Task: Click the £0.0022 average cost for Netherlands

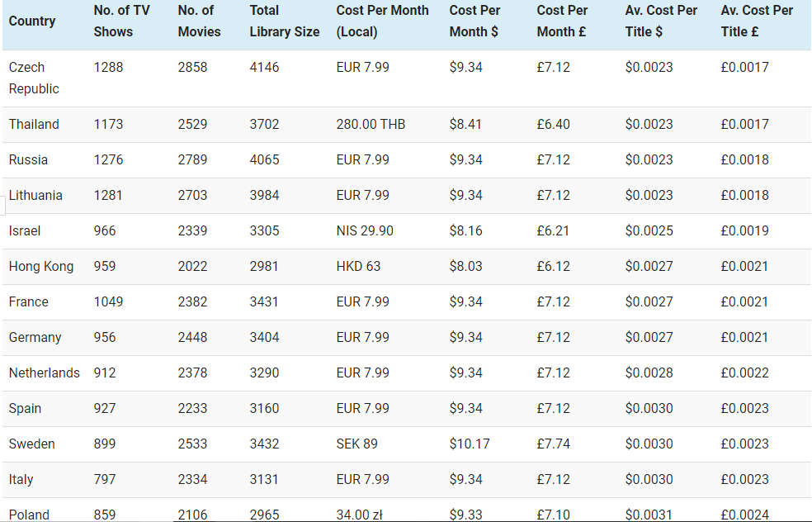Action: (x=745, y=373)
